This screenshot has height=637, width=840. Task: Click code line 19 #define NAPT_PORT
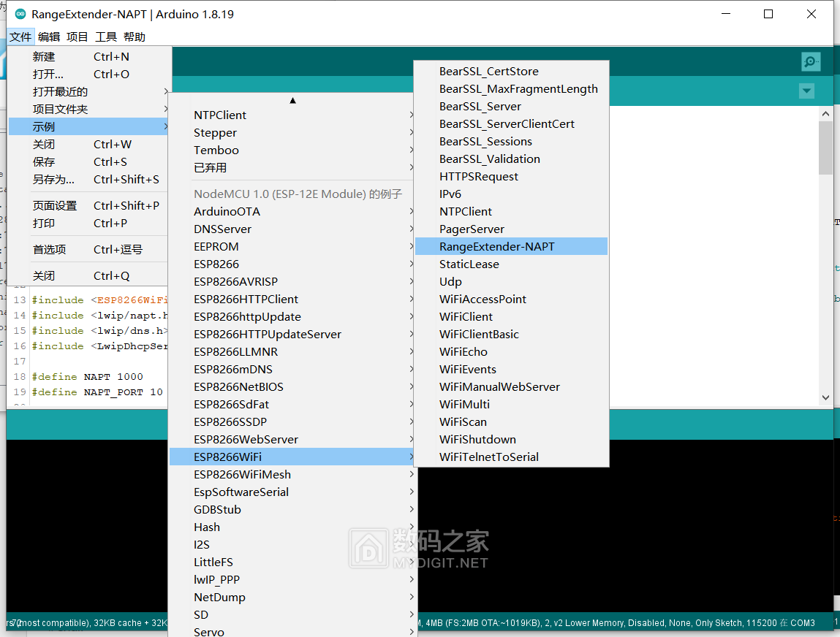click(97, 392)
